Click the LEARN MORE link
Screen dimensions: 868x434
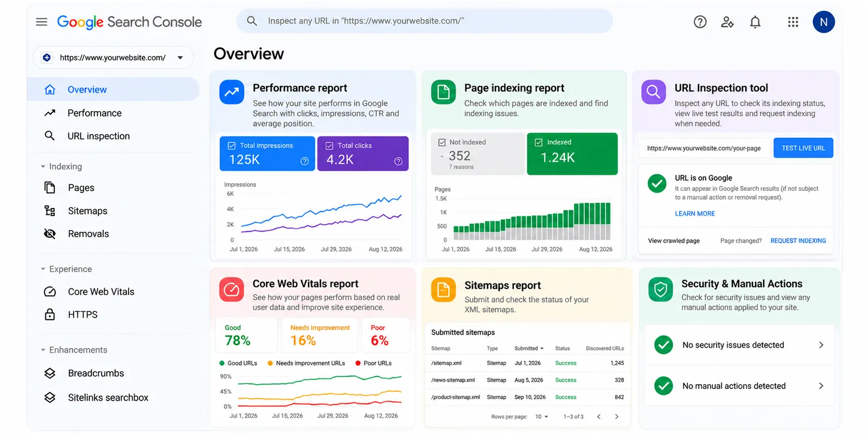click(695, 214)
